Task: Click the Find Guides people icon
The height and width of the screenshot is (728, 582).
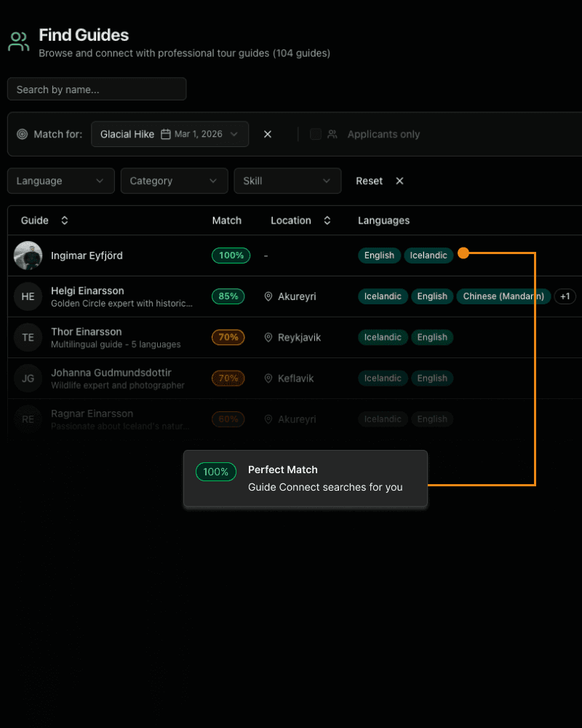Action: [x=19, y=41]
